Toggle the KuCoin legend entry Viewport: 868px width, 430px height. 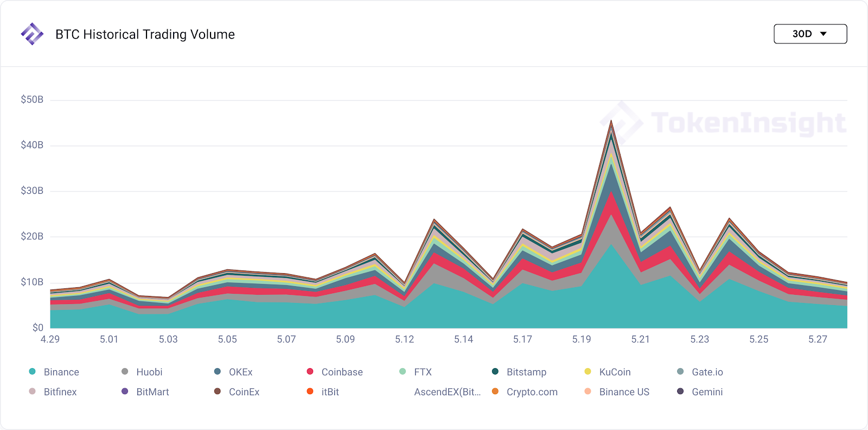coord(608,372)
